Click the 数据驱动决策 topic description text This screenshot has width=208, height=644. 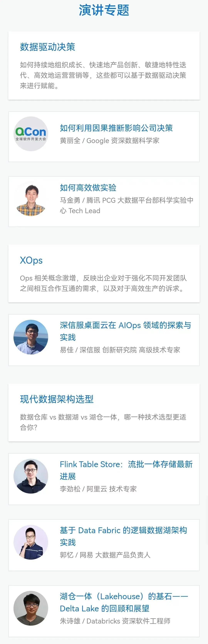(103, 75)
